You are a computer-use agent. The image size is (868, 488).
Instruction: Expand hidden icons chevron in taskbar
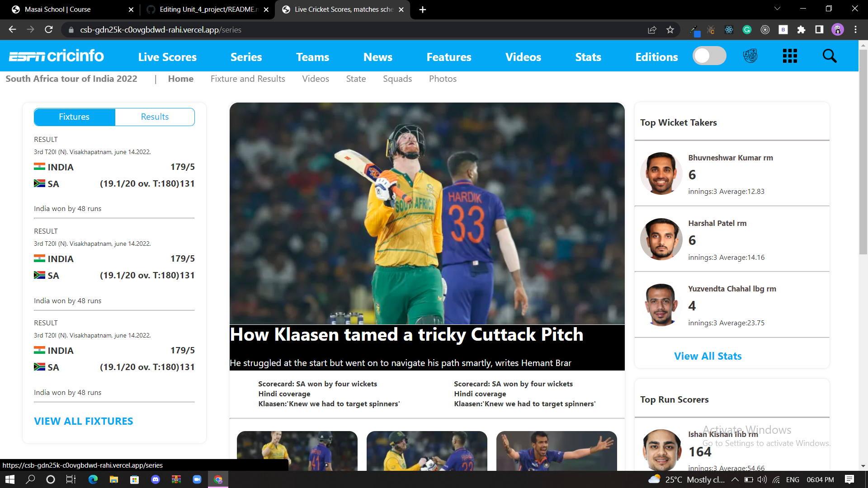(735, 480)
